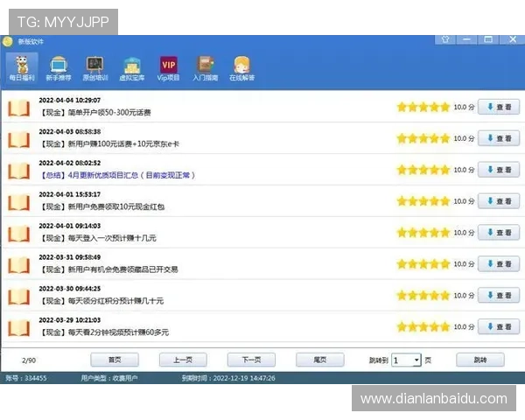Click star rating of 每天领分红积分 row

[x=423, y=296]
